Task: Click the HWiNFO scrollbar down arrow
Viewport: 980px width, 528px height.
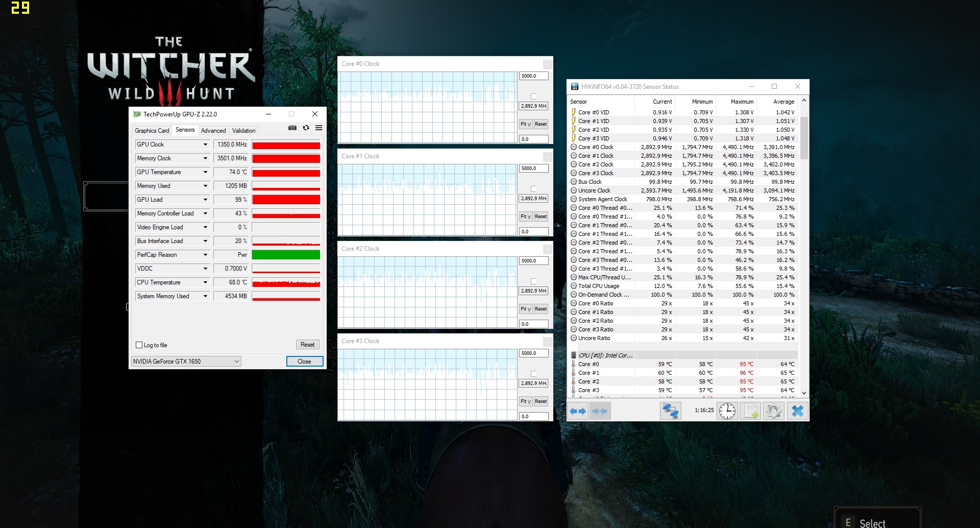Action: (x=804, y=393)
